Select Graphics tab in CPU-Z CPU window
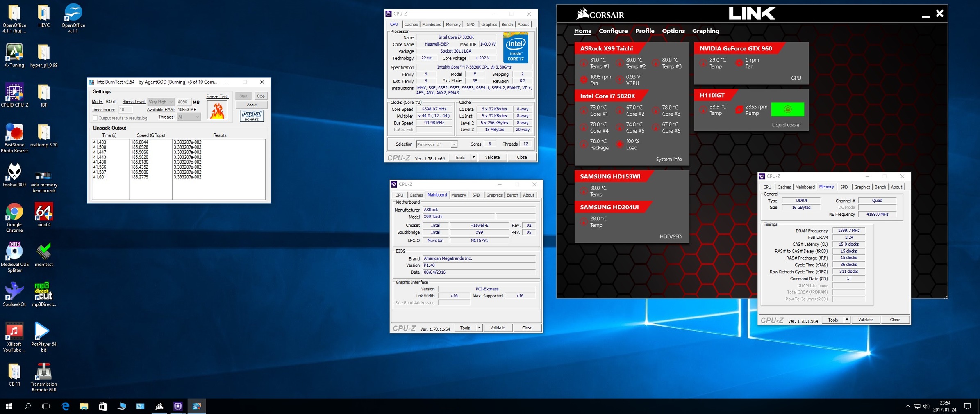 pos(489,25)
